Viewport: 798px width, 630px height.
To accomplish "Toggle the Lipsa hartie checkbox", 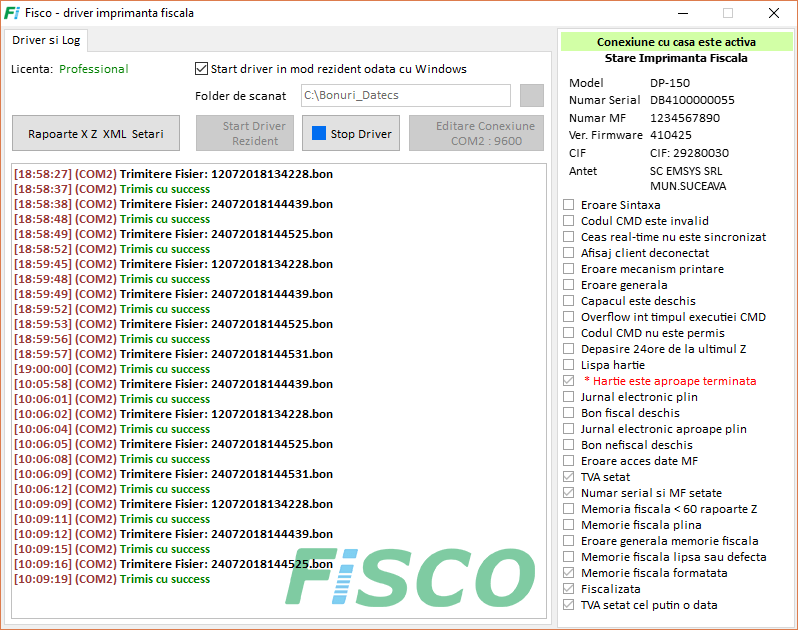I will tap(568, 365).
